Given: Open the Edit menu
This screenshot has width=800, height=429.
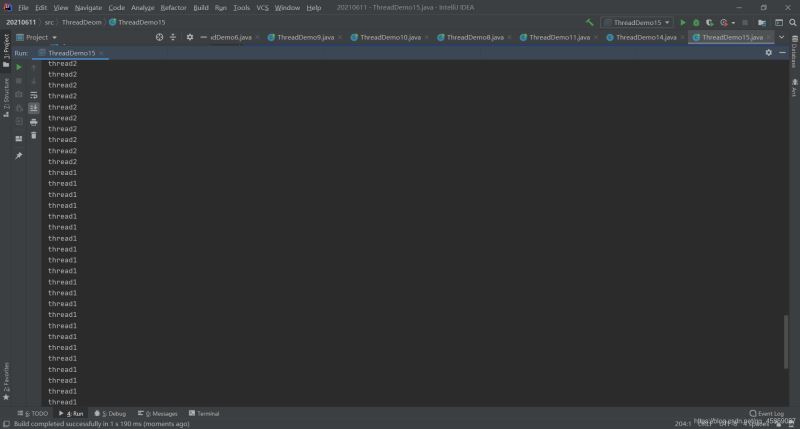Looking at the screenshot, I should [x=41, y=8].
